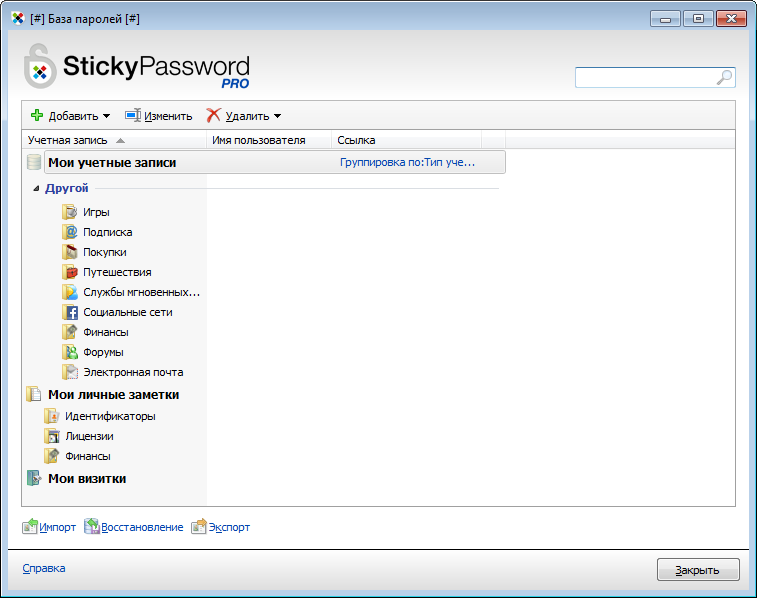
Task: Click the Экспорт icon
Action: 199,527
